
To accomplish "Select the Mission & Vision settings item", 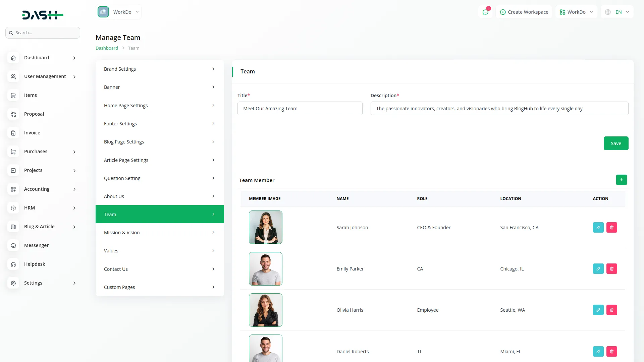I will point(160,233).
